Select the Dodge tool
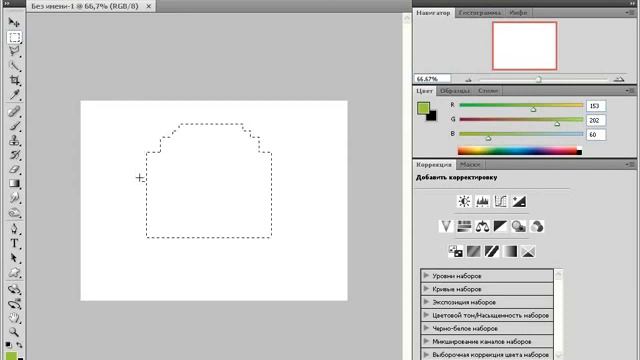Screen dimensions: 640x360 [x=14, y=213]
